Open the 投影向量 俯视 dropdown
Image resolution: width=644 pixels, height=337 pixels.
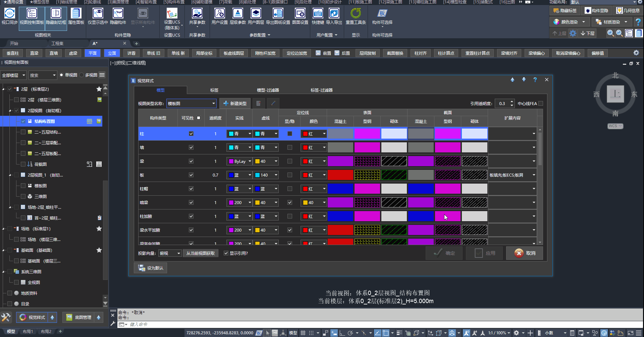coord(170,253)
